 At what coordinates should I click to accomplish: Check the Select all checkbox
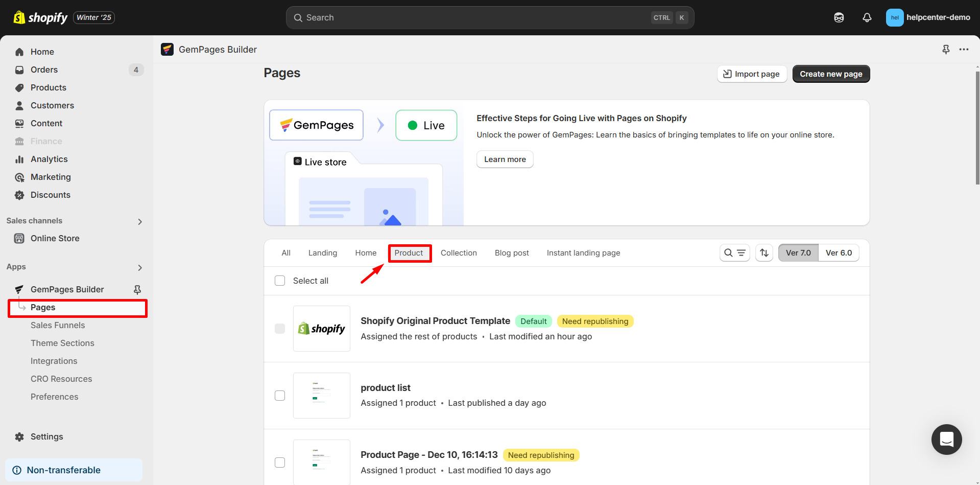tap(280, 281)
